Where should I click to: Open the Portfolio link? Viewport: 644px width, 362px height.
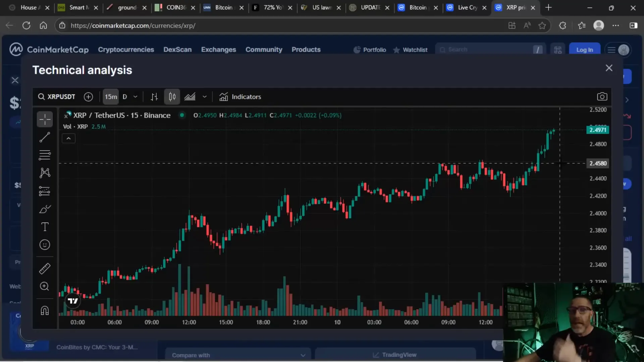tap(370, 50)
